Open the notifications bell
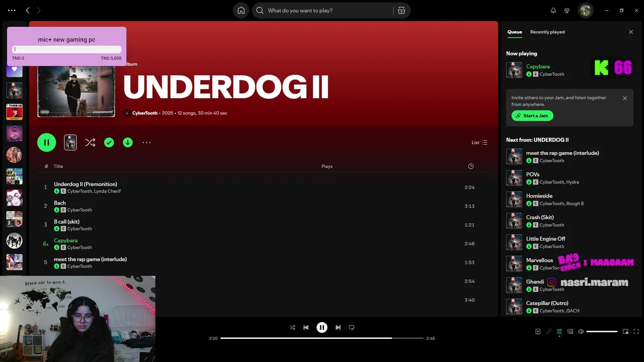This screenshot has width=644, height=362. click(x=553, y=11)
